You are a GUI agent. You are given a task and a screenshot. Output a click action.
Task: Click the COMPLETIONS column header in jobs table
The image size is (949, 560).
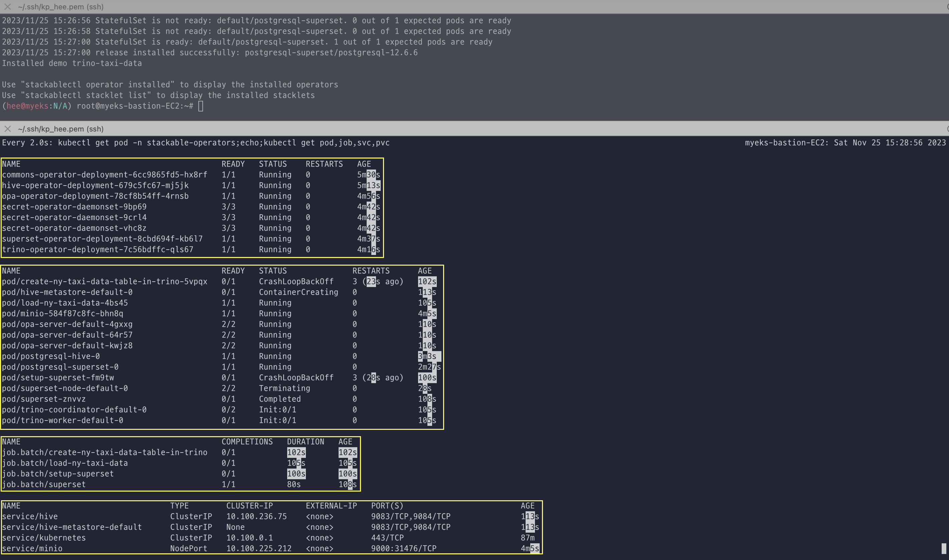point(247,442)
